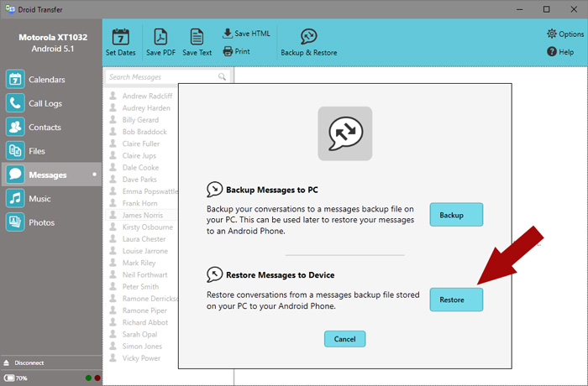Maximize the Droid Transfer window
Screen dimensions: 588x386
click(546, 9)
